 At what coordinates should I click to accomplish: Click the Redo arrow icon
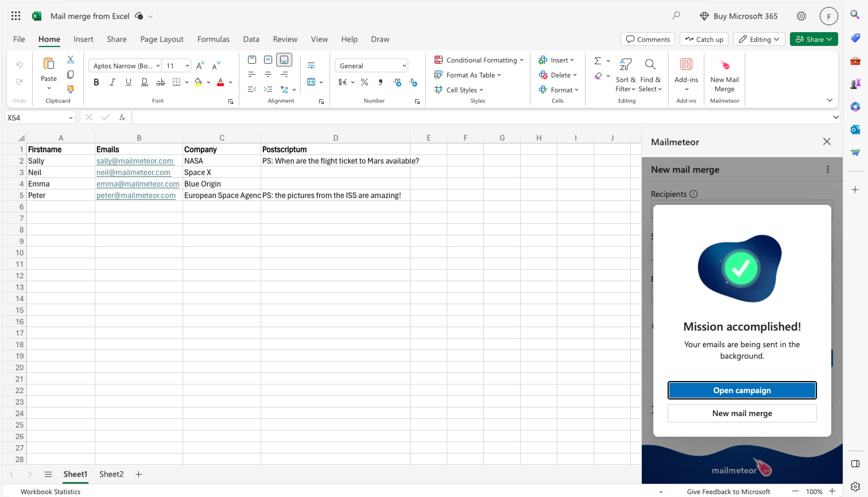coord(20,81)
